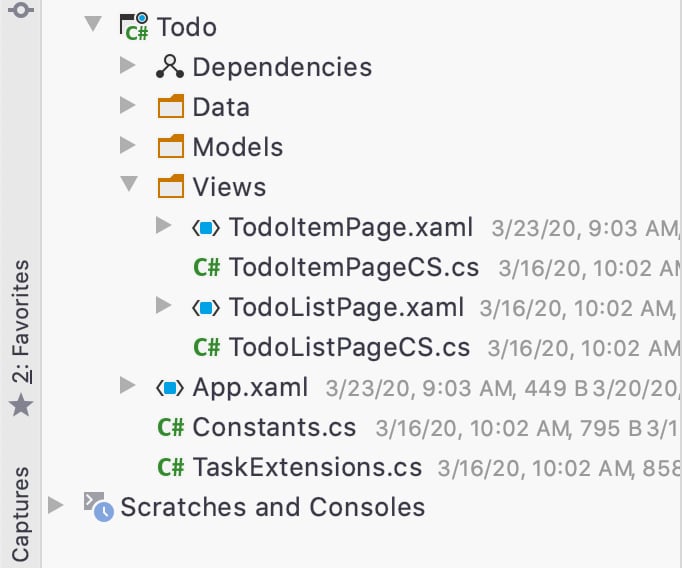The height and width of the screenshot is (568, 682).
Task: Open the Captures tool window tab
Action: point(21,512)
